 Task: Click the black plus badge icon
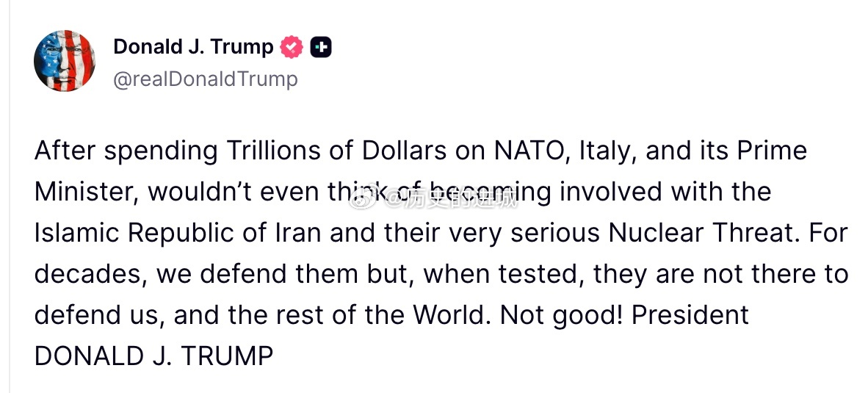tap(321, 47)
